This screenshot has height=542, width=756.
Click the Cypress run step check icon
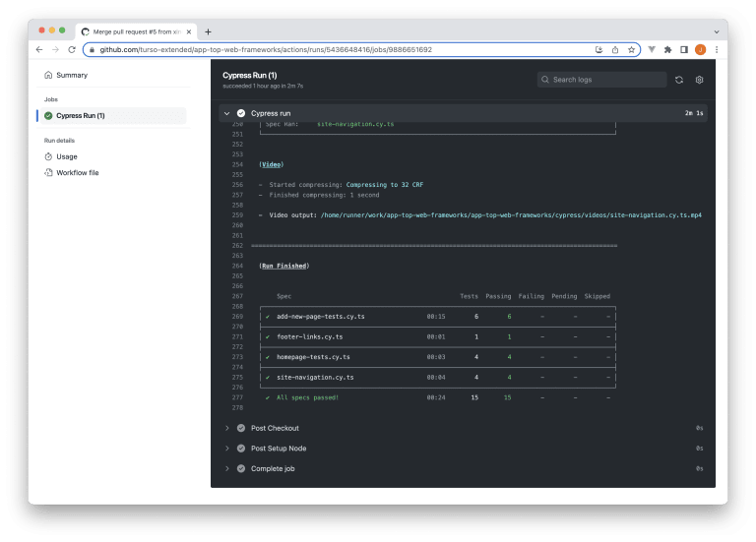coord(241,113)
